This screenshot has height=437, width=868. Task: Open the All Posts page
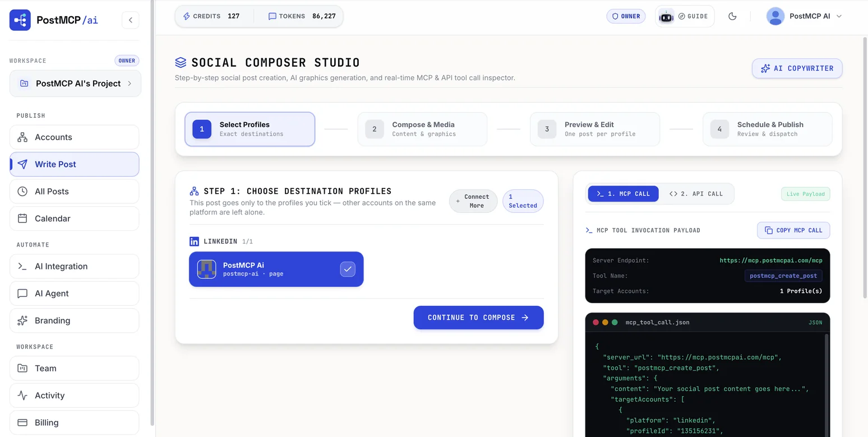click(x=74, y=191)
